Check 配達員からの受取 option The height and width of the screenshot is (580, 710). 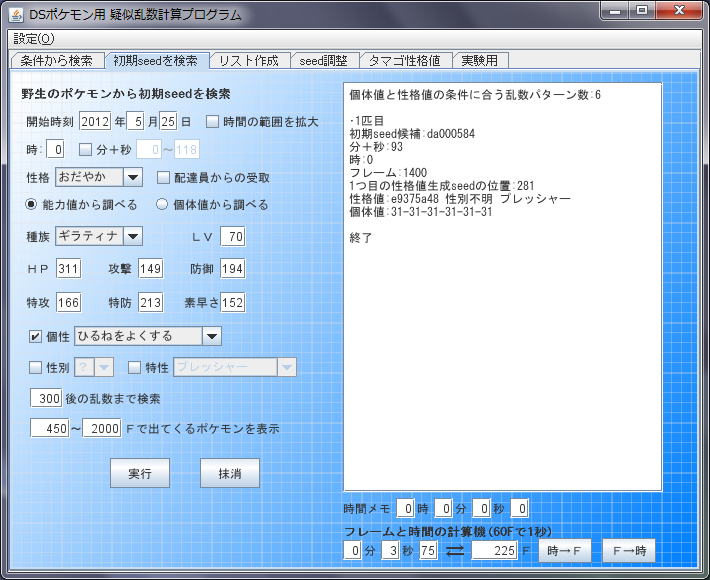tap(163, 177)
